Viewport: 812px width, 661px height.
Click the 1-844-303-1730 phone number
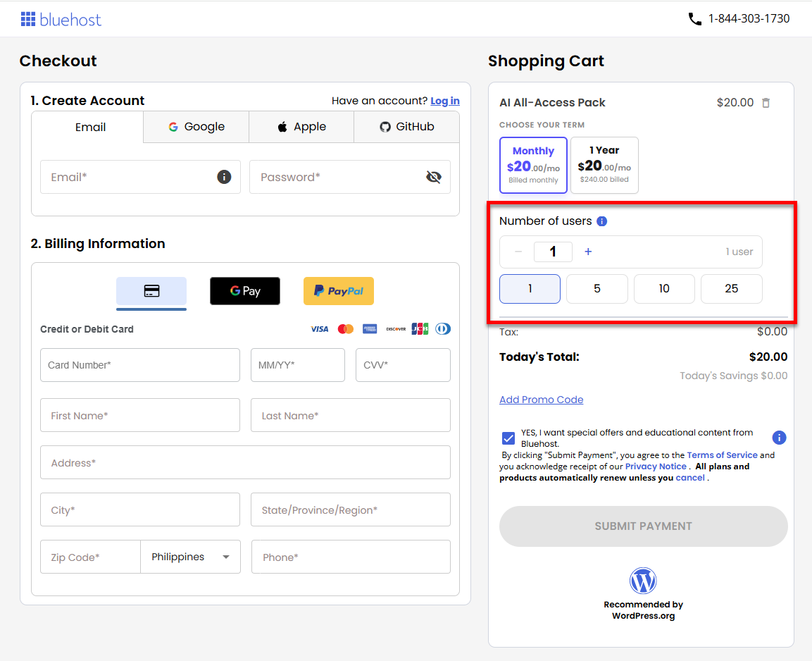pos(749,18)
